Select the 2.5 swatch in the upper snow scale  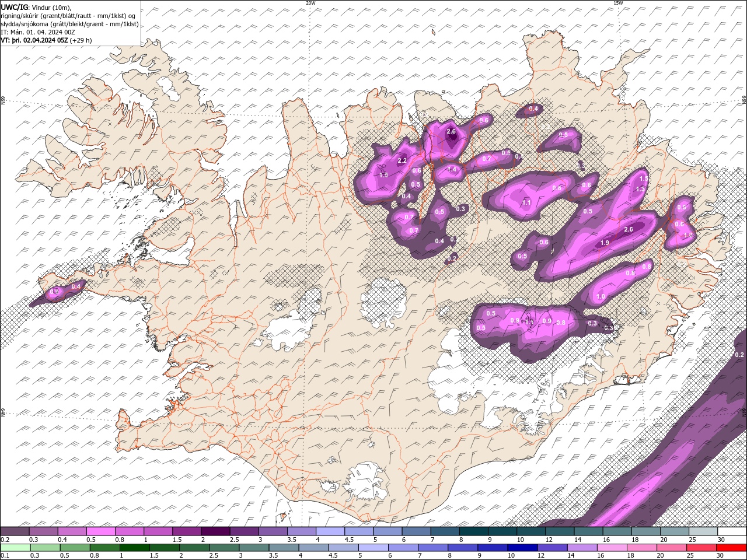244,531
